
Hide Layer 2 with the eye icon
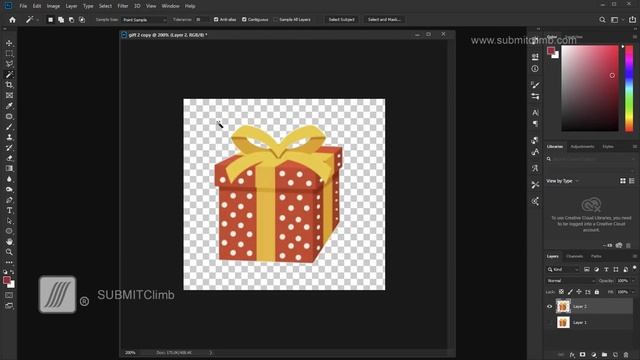click(549, 307)
